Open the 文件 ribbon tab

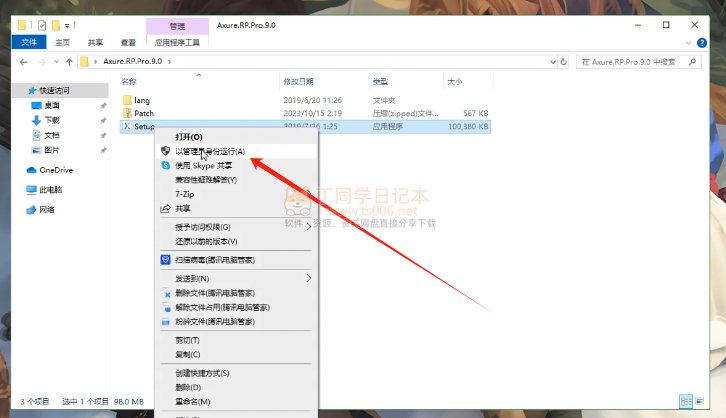click(29, 42)
